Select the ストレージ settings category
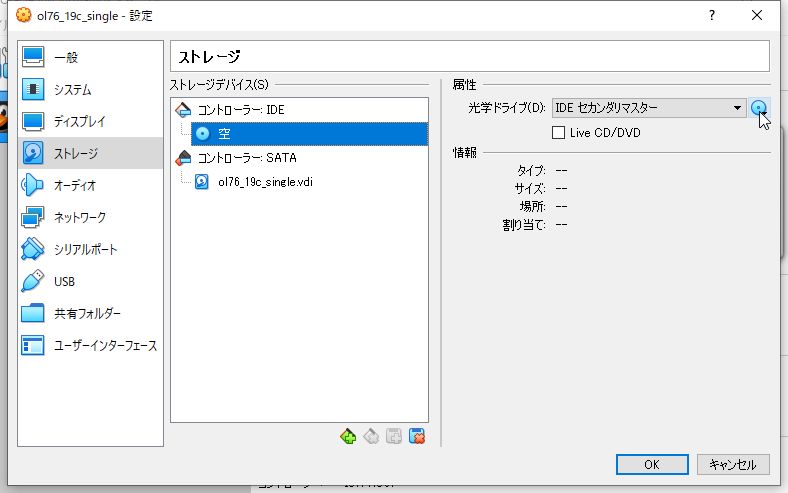The height and width of the screenshot is (493, 788). click(90, 153)
